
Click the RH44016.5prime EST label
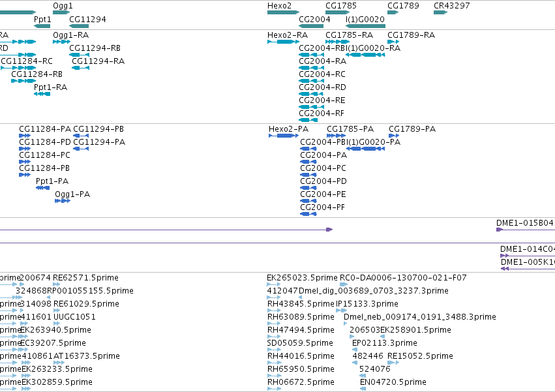coord(301,356)
